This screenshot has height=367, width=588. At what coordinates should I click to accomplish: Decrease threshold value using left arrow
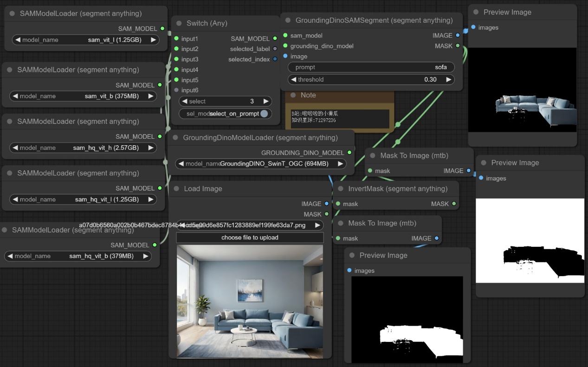[293, 80]
